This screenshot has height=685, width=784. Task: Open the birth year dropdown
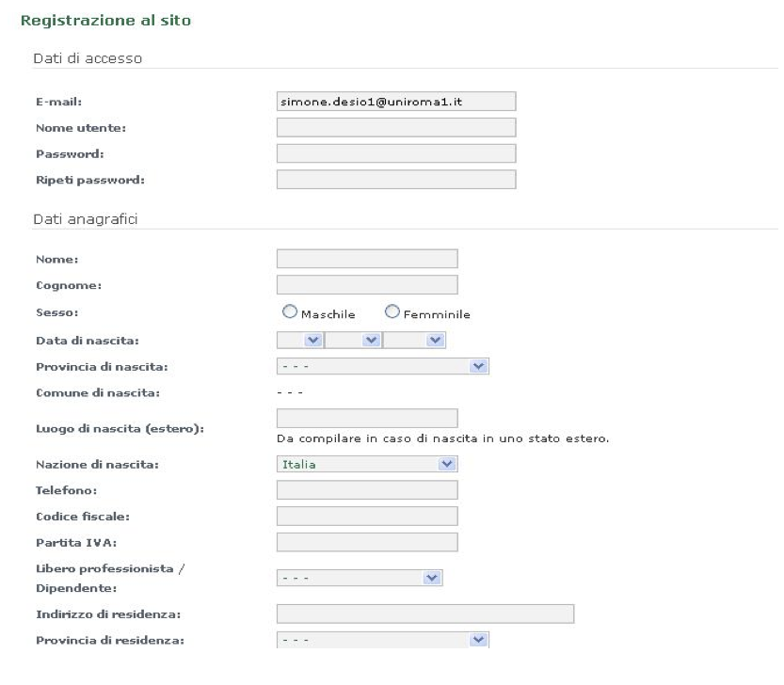(414, 341)
